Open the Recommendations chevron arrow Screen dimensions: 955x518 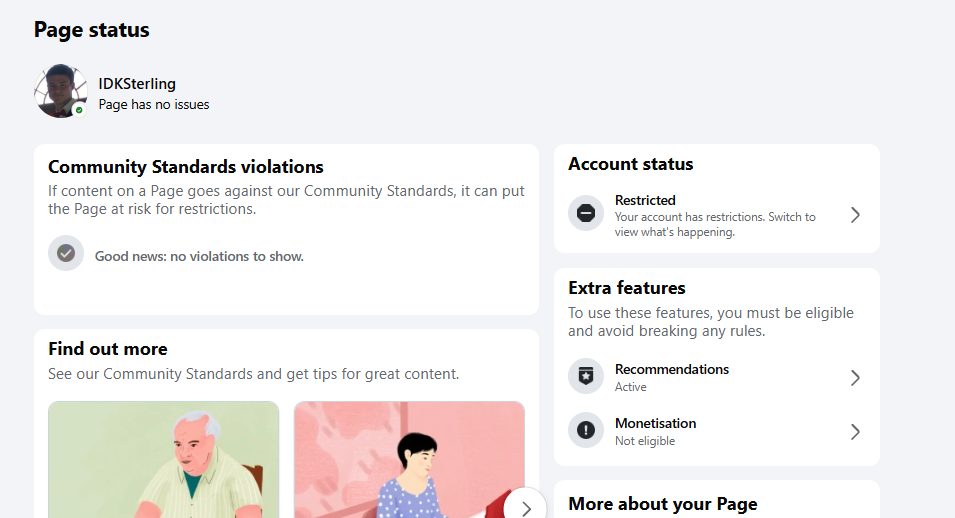pos(855,378)
